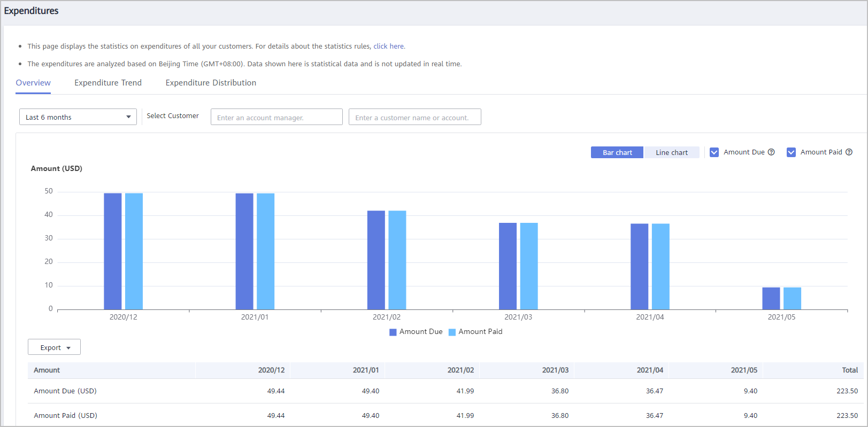Uncheck the Amount Paid checkbox
Screen dimensions: 868x427
pos(791,152)
